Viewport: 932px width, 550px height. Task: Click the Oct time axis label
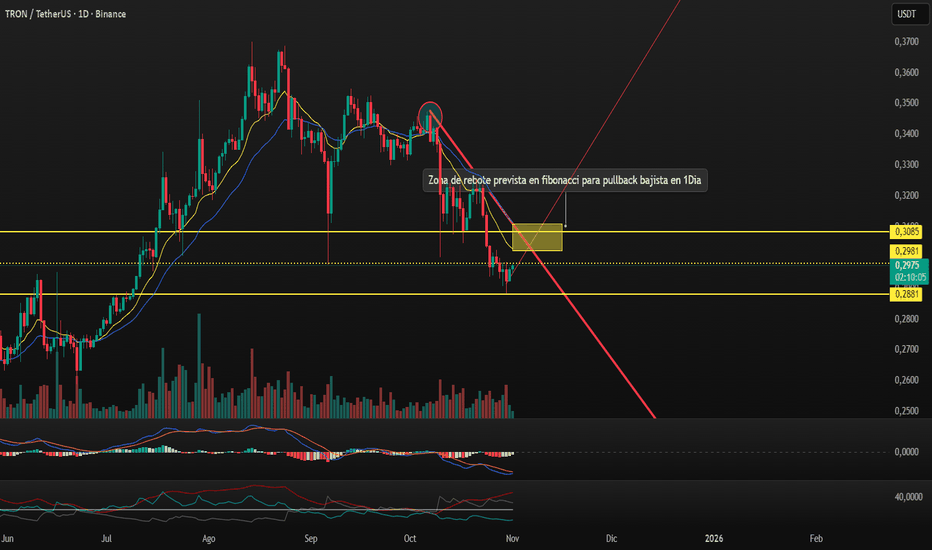410,539
